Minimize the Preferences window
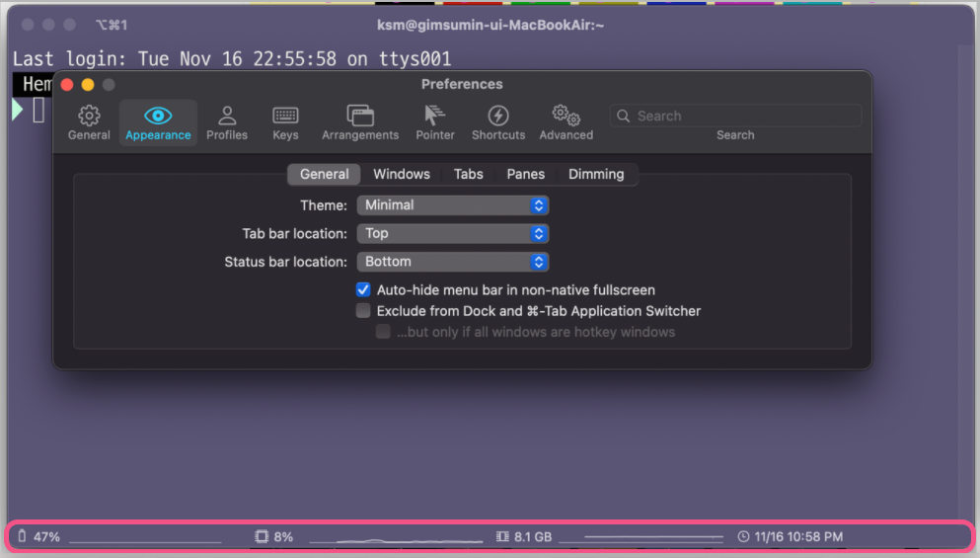Image resolution: width=980 pixels, height=558 pixels. point(88,85)
